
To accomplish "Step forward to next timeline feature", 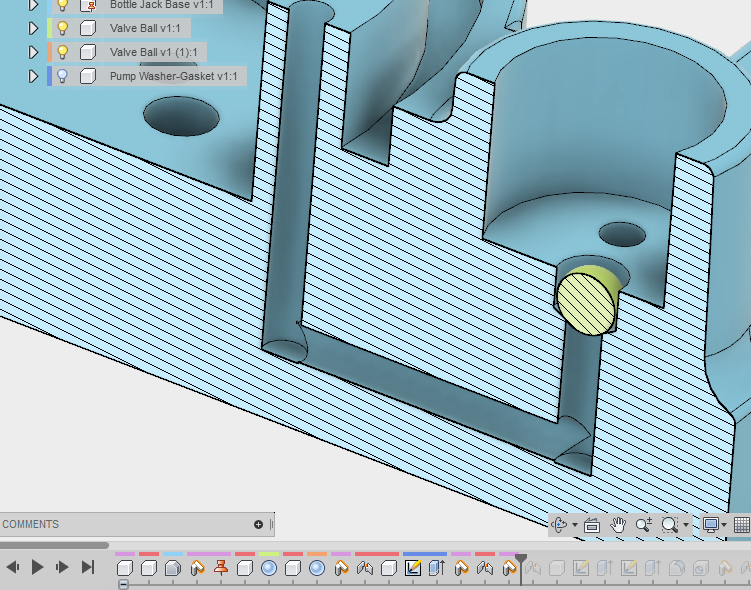I will [62, 567].
